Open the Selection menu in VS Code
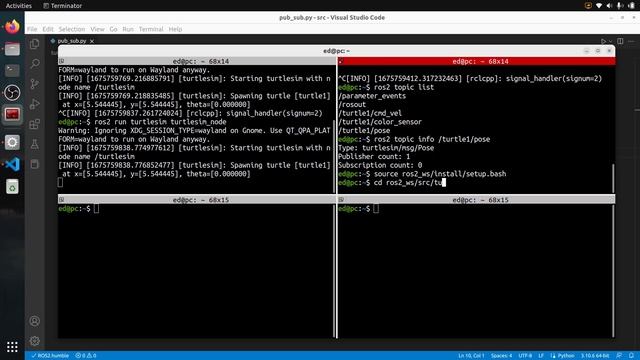This screenshot has height=360, width=640. point(71,29)
